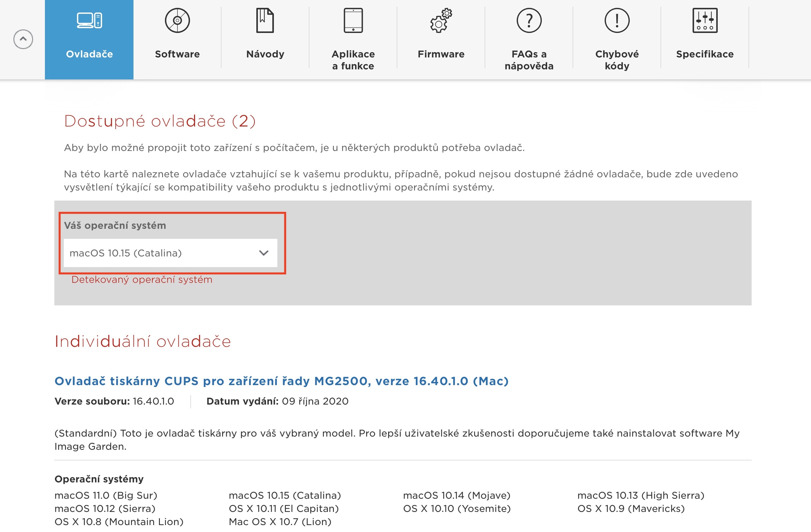Click the Detekovaný operační systém link
Image resolution: width=811 pixels, height=532 pixels.
point(142,279)
